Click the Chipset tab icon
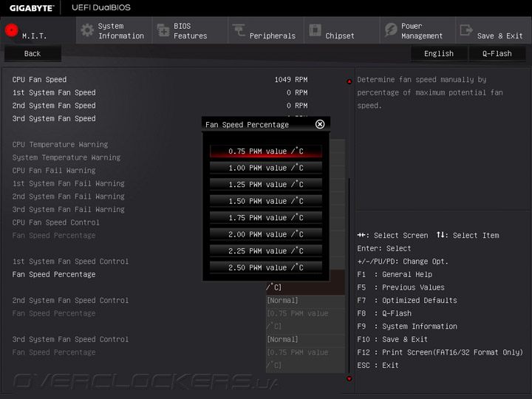Viewport: 532px width, 399px height. [x=315, y=30]
